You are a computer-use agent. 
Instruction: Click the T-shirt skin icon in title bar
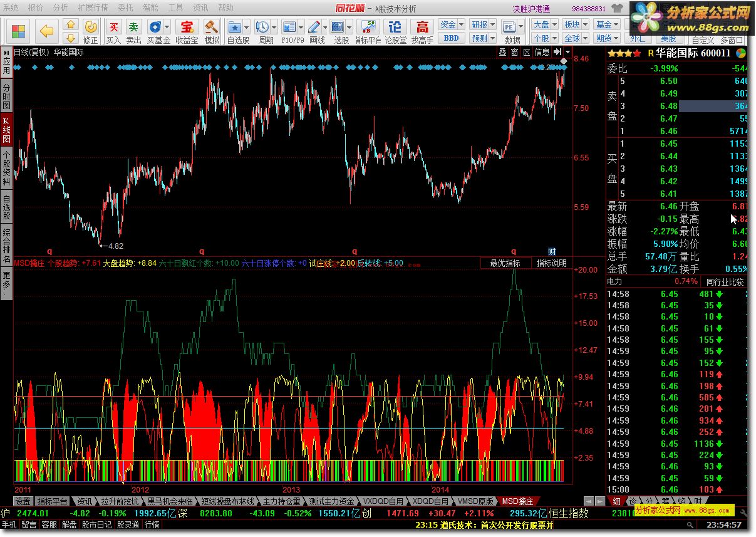[x=617, y=8]
